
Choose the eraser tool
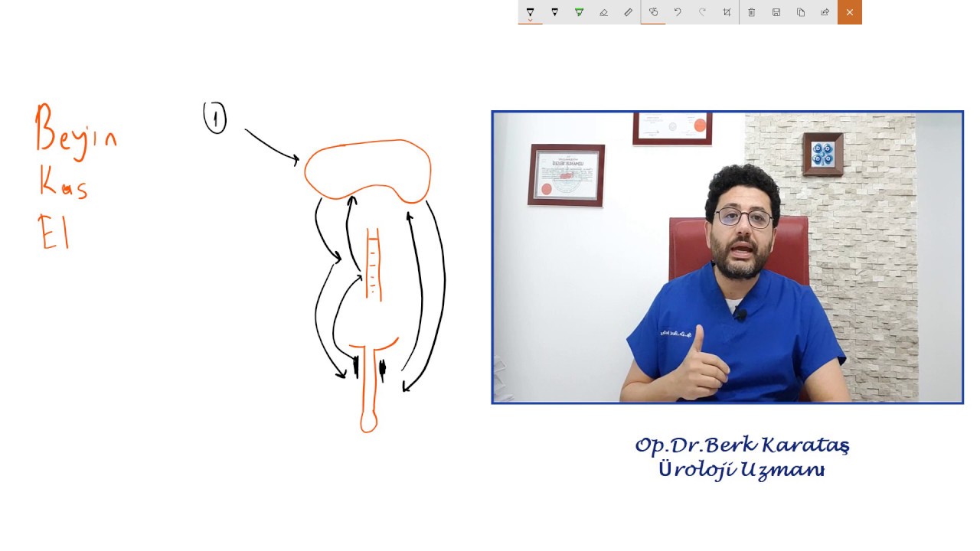[x=603, y=12]
